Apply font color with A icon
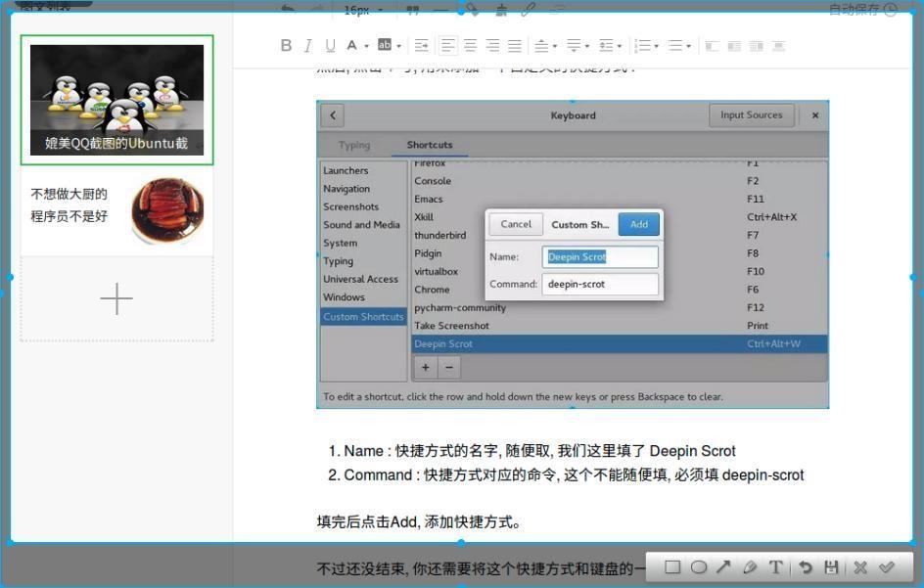This screenshot has height=588, width=924. coord(351,45)
